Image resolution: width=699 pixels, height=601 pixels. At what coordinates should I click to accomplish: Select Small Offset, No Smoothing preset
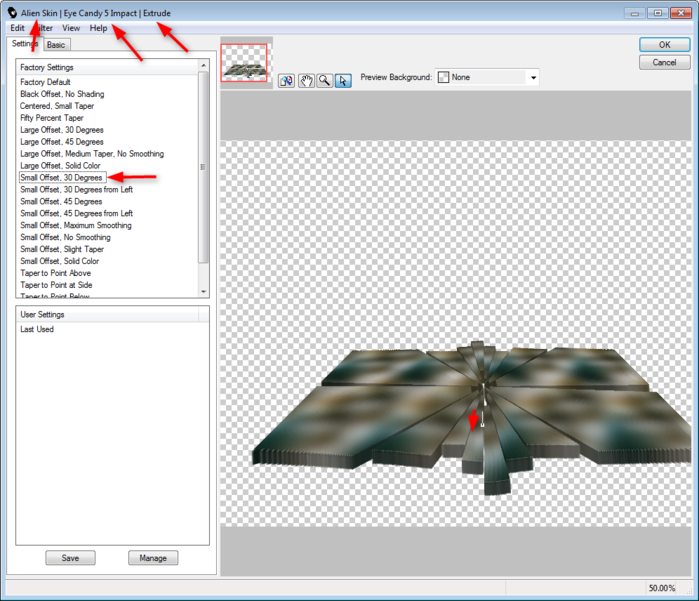(65, 237)
